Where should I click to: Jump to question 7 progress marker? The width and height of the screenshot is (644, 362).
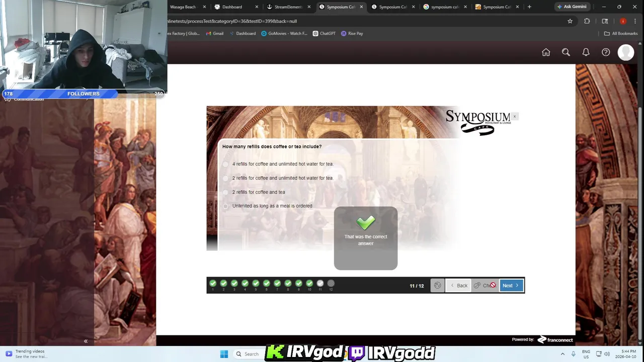(x=277, y=284)
